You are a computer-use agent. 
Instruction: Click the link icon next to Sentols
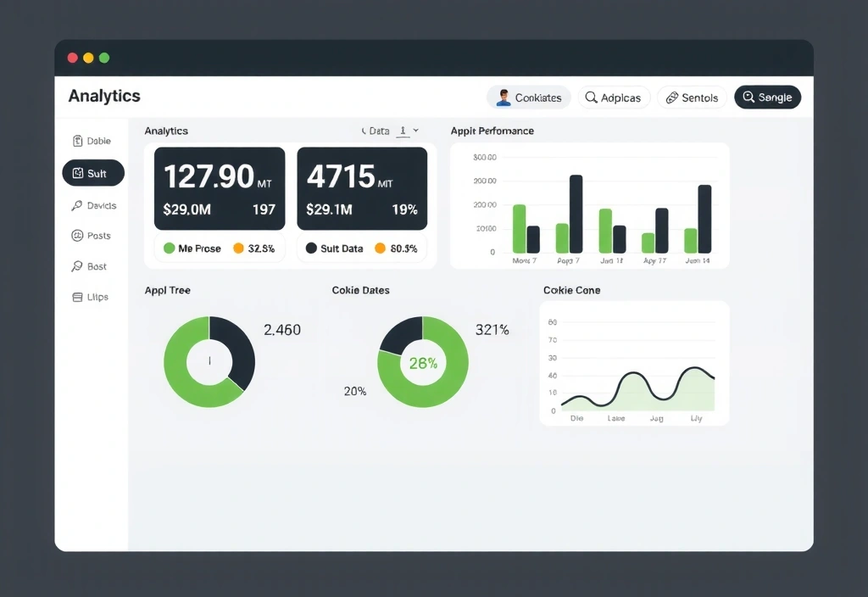(x=670, y=98)
